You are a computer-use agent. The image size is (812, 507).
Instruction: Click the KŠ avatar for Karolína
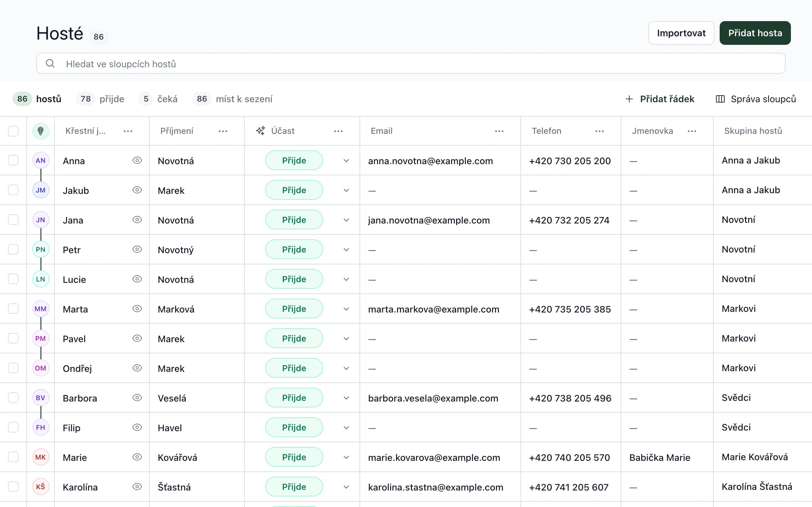pos(41,487)
